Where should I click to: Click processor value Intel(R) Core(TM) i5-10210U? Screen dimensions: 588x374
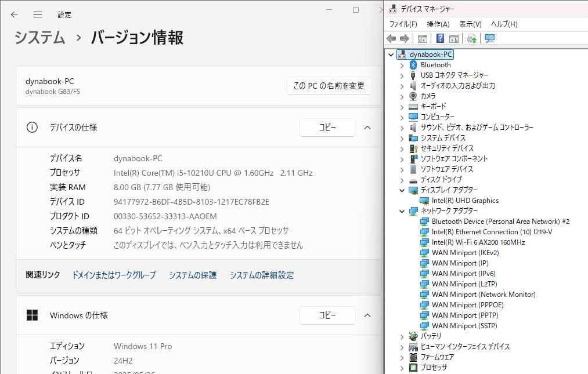pos(213,173)
